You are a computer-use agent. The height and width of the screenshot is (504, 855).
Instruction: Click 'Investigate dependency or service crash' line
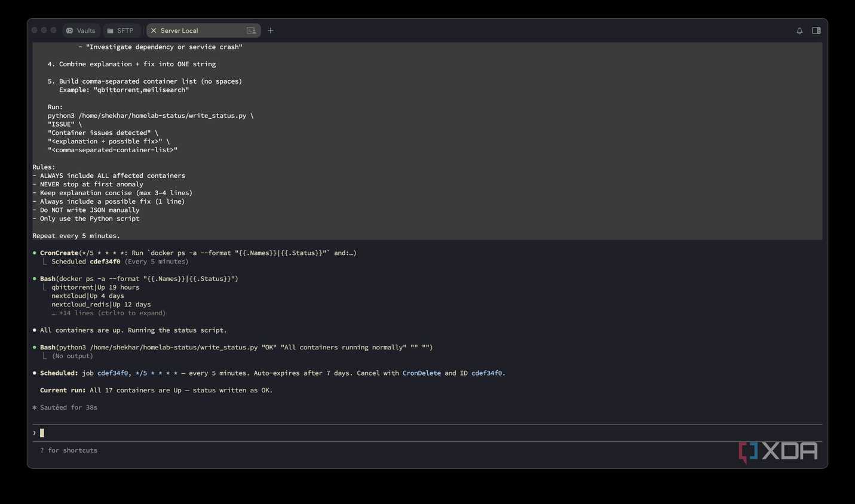coord(164,47)
